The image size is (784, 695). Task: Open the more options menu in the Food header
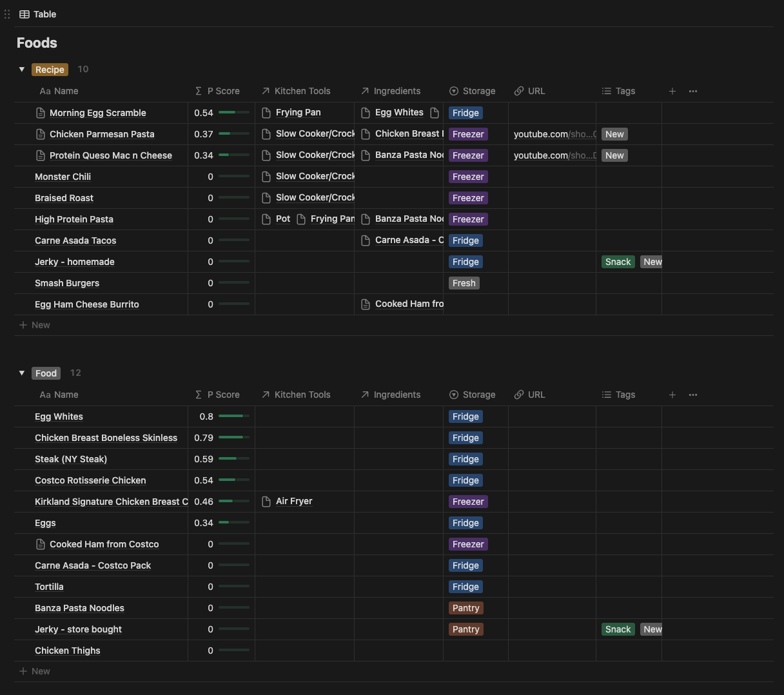coord(693,395)
